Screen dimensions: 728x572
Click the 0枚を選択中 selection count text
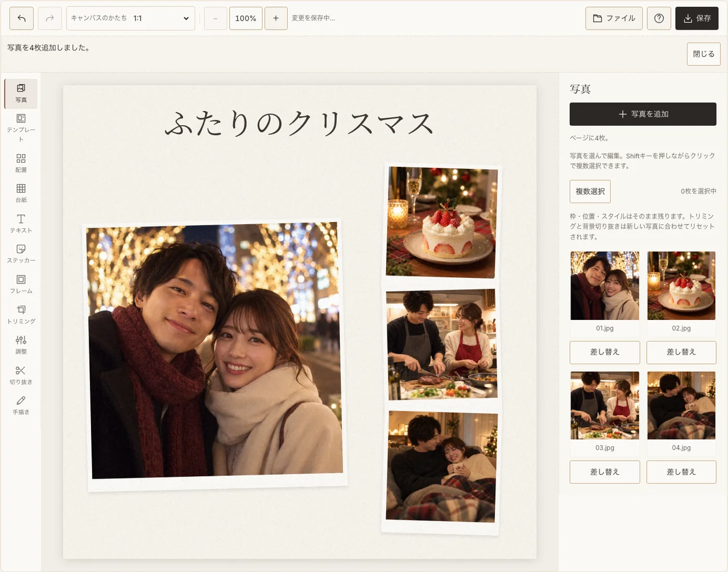pos(698,191)
